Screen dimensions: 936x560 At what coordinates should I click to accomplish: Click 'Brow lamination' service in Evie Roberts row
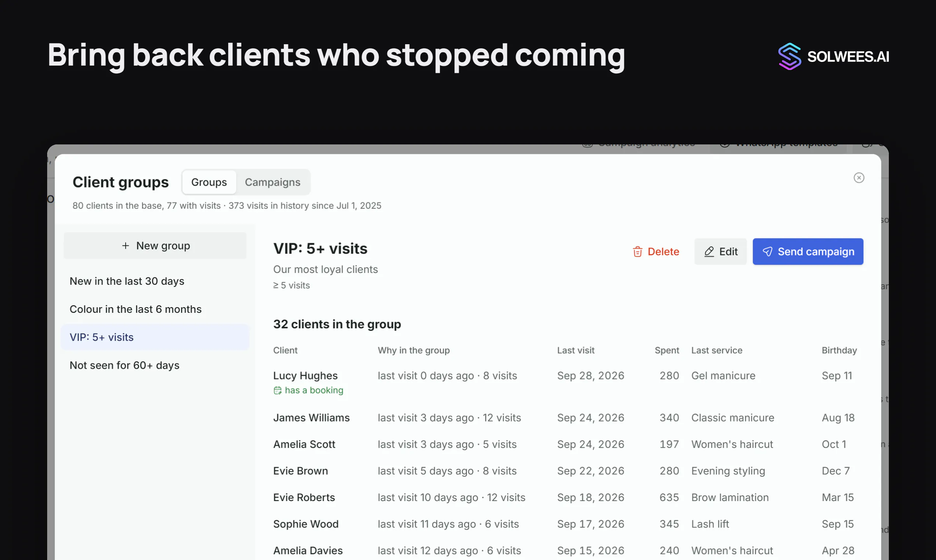click(730, 498)
